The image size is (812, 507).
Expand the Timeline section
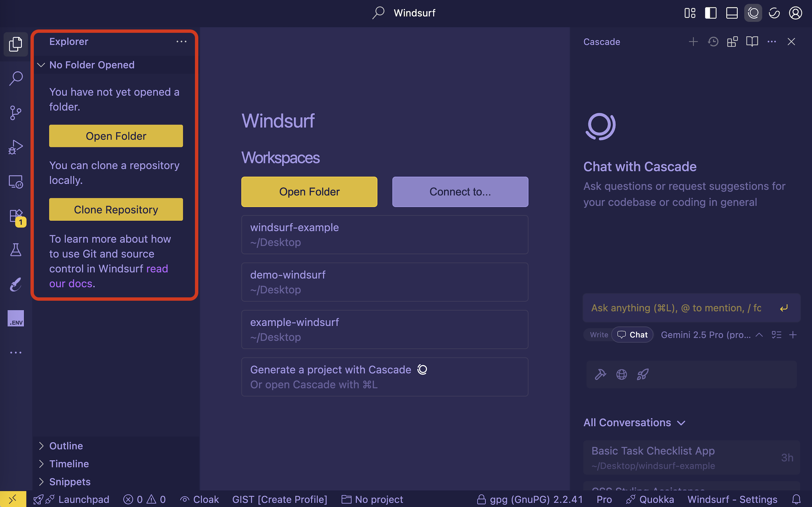69,464
